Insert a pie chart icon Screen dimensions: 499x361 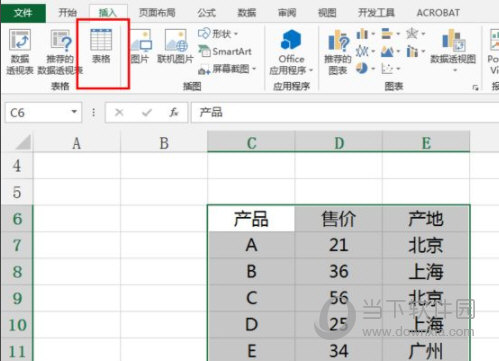click(x=362, y=69)
